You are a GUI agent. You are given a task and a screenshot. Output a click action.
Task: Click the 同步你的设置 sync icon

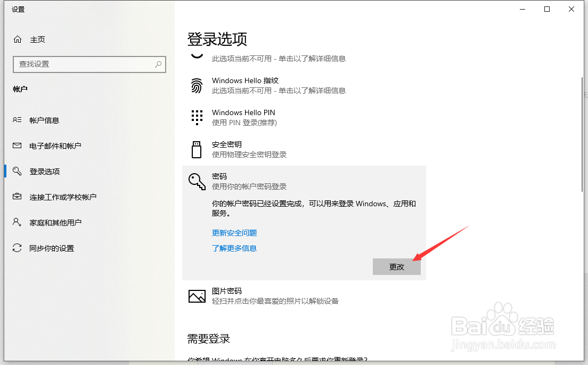pos(17,248)
